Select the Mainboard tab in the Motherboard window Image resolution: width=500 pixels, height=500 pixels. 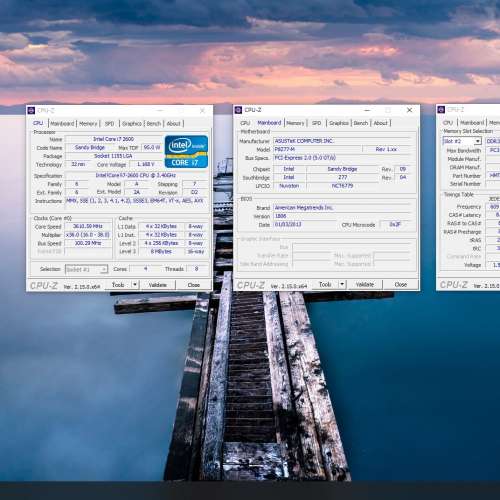tap(269, 123)
